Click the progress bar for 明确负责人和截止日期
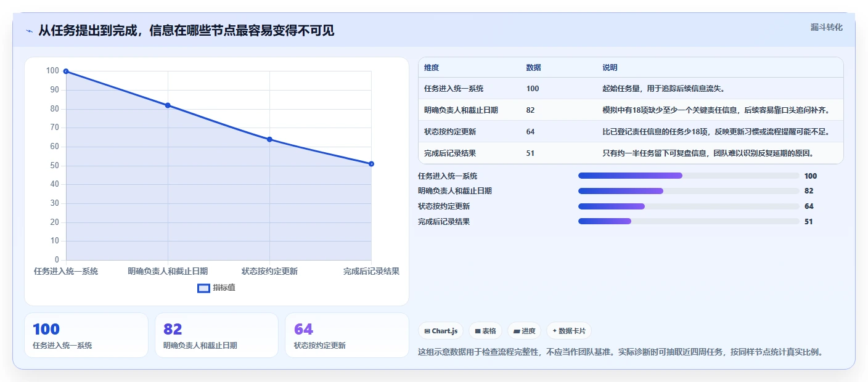The image size is (868, 382). click(x=689, y=191)
